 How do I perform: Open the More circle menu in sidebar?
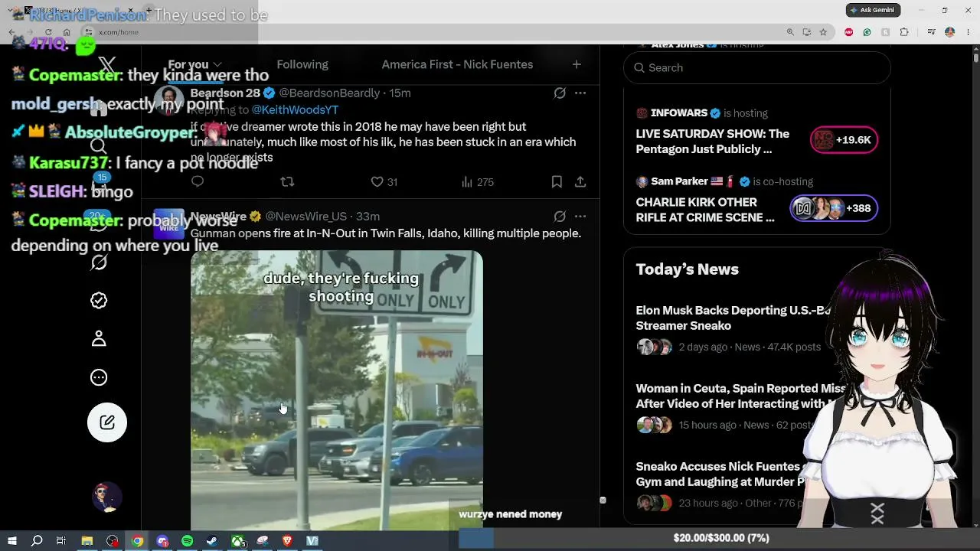click(99, 377)
